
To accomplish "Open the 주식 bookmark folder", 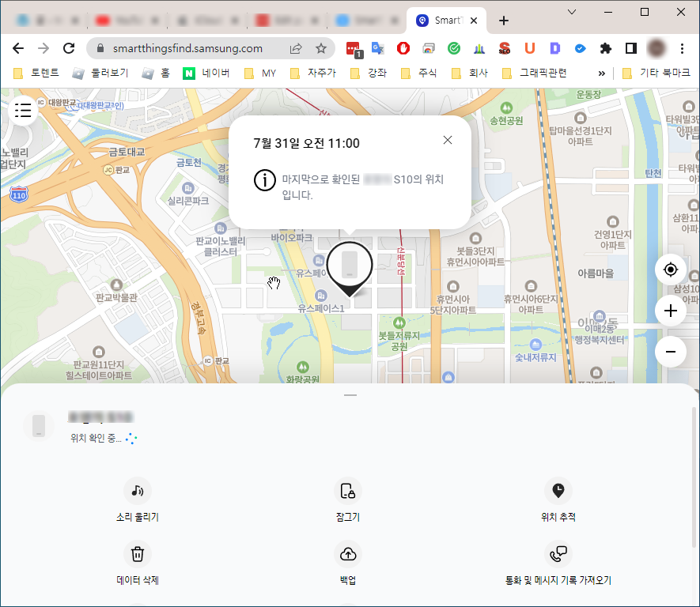I will 420,74.
